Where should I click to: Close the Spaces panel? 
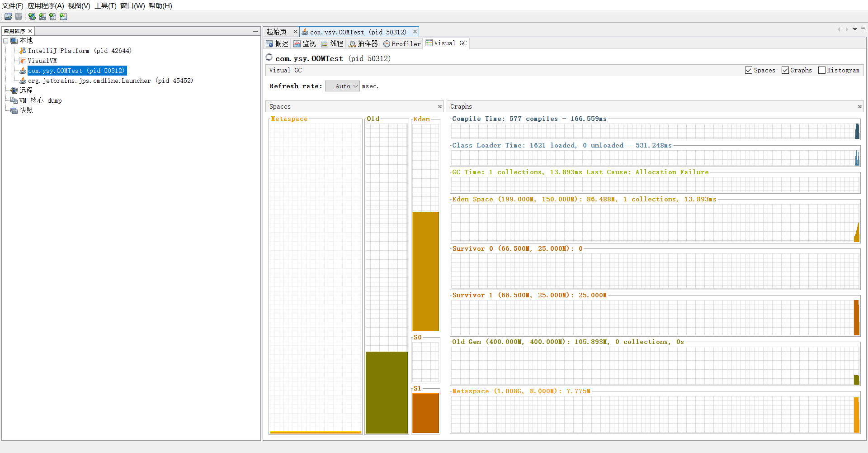pos(440,107)
